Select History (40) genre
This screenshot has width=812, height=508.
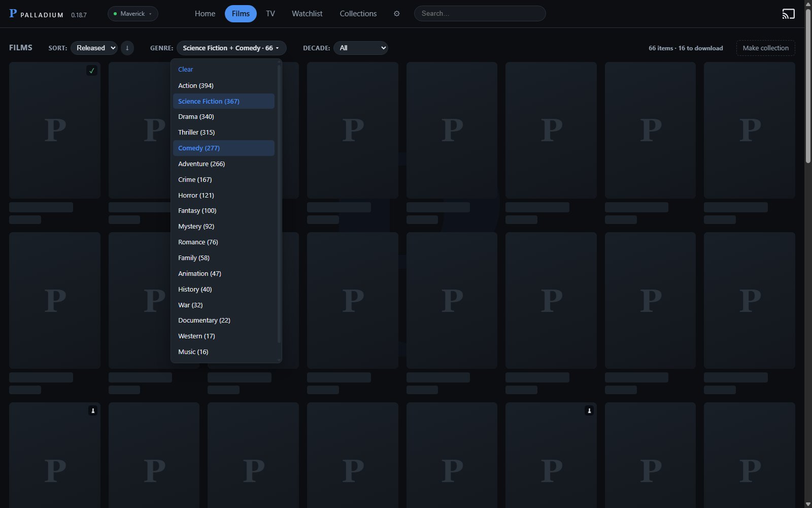pos(224,289)
